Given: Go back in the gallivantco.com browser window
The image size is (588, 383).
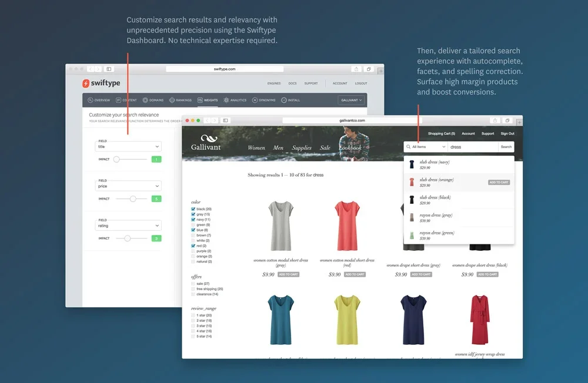Looking at the screenshot, I should [x=207, y=120].
